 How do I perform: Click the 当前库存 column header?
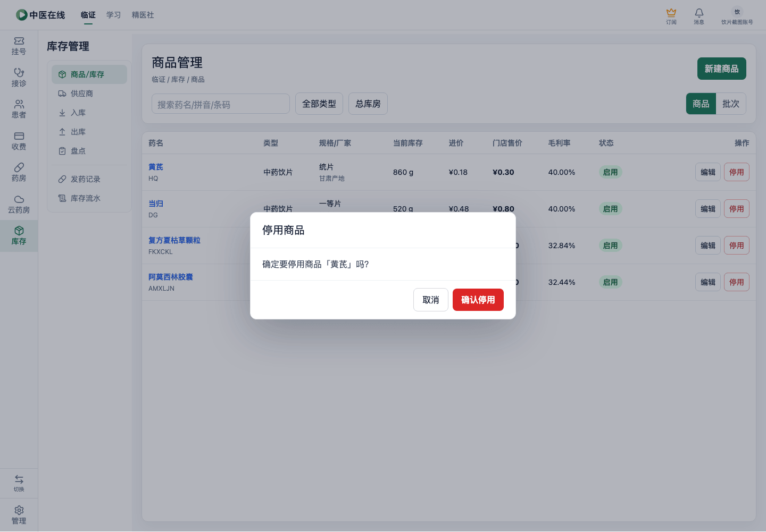[408, 143]
